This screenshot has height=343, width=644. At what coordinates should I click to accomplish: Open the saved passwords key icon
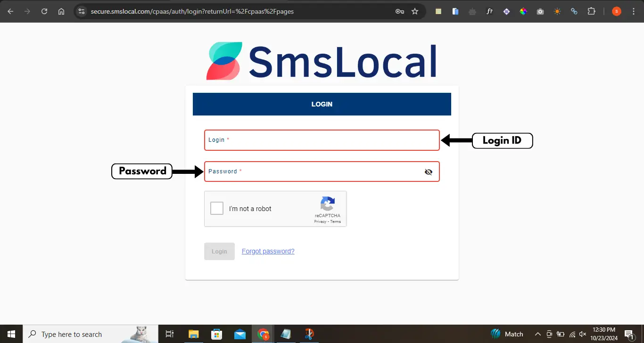[x=400, y=11]
